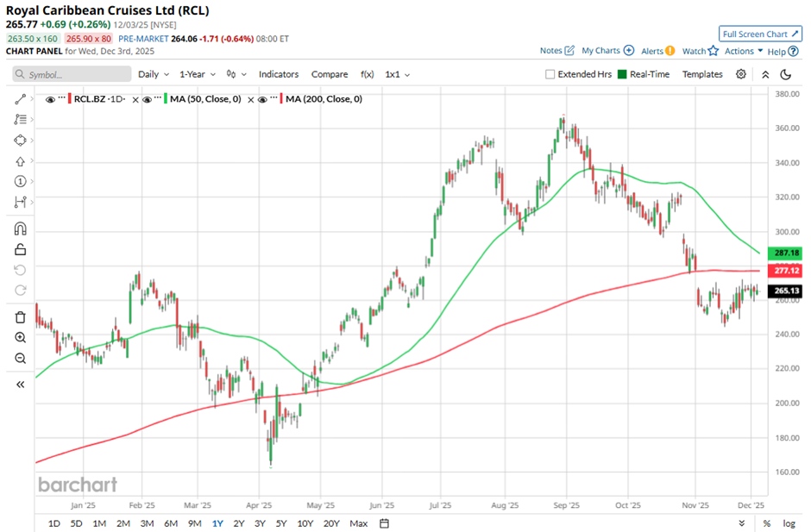Screen dimensions: 811x532
Task: Switch to the 5Y time range
Action: click(281, 523)
